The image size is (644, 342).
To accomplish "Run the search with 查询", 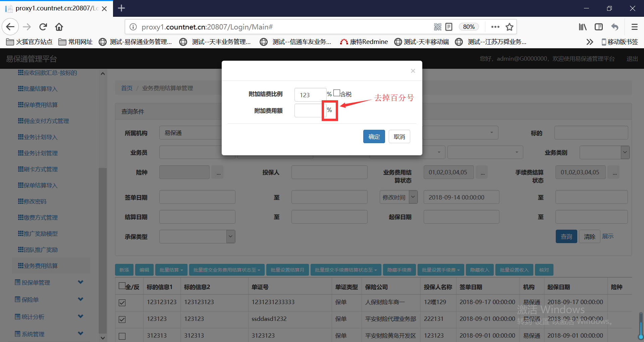I will point(567,236).
